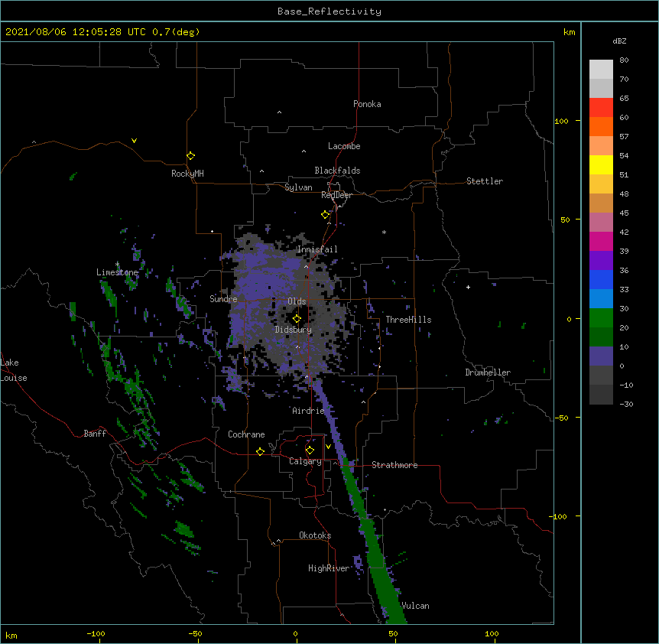Click the white plus marker northwest of Drumheller
The width and height of the screenshot is (659, 644).
[x=468, y=287]
